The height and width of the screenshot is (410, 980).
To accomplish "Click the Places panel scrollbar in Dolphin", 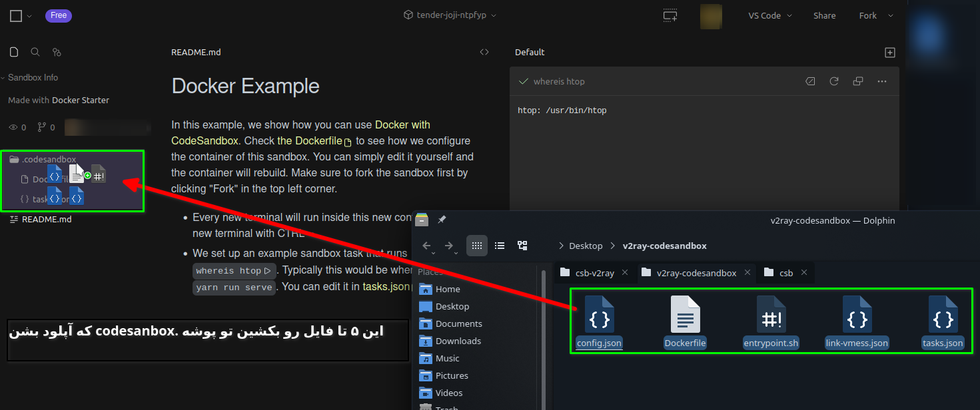I will [544, 339].
